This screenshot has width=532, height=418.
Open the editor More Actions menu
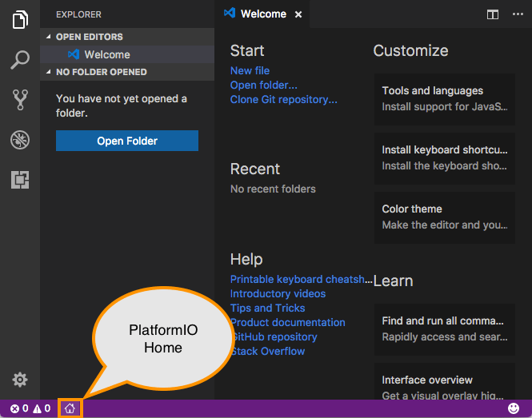516,14
